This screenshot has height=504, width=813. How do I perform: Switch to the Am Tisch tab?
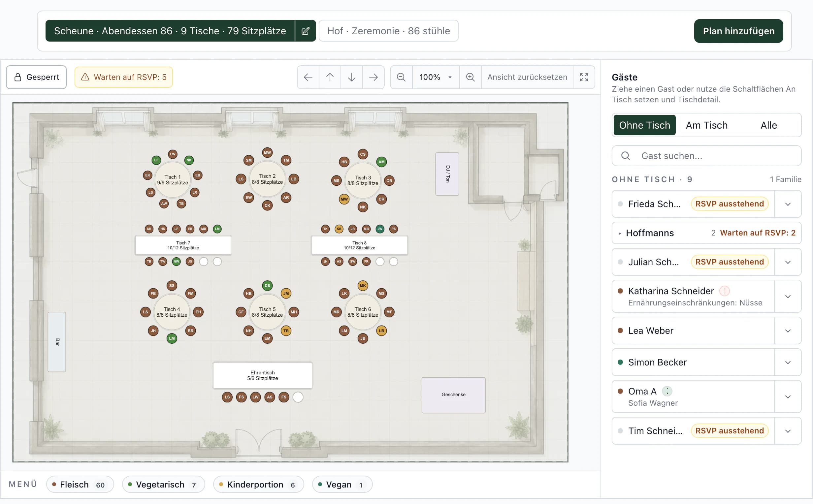pyautogui.click(x=707, y=125)
